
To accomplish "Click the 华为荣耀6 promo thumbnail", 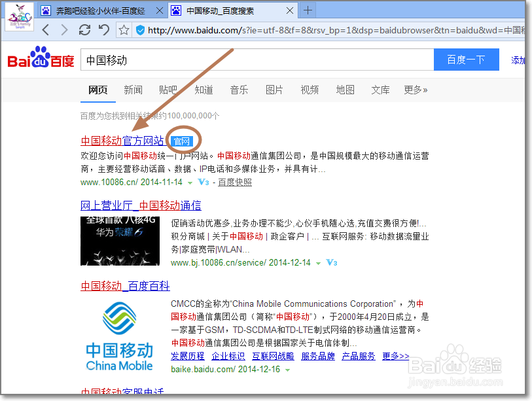I will point(120,241).
